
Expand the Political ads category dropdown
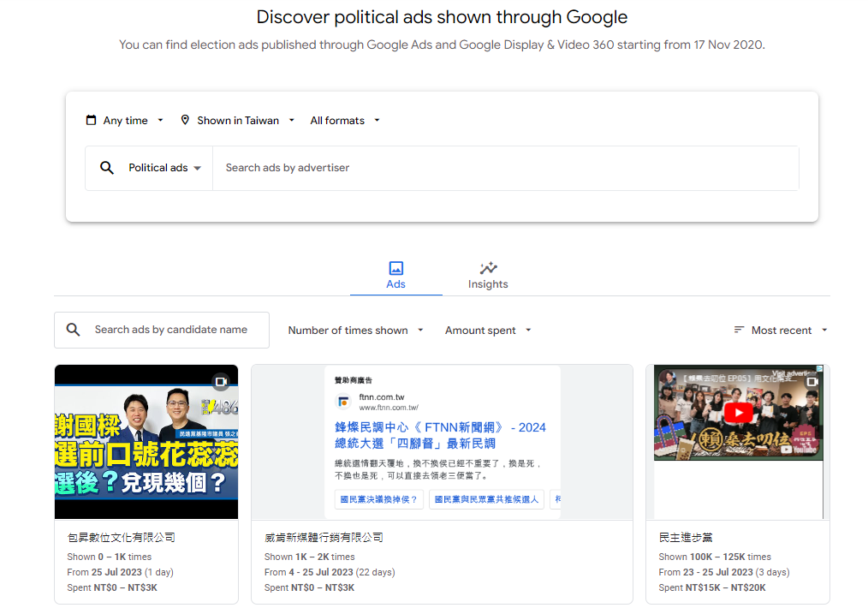[164, 168]
